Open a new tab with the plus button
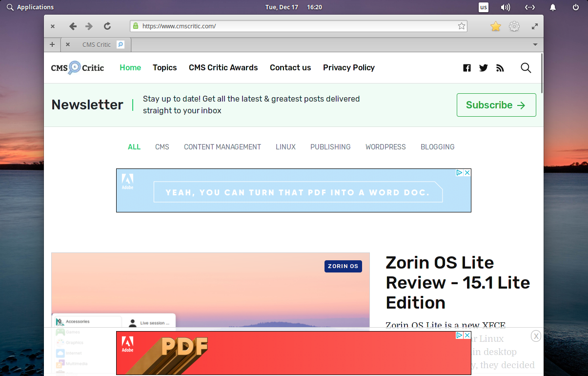This screenshot has height=376, width=588. (52, 44)
